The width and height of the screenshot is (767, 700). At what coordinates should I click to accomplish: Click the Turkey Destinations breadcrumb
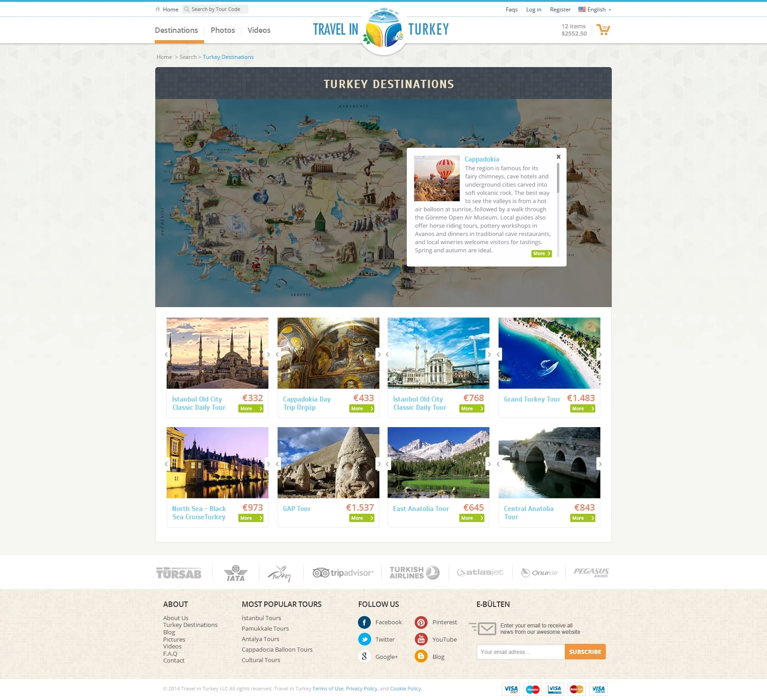coord(228,57)
